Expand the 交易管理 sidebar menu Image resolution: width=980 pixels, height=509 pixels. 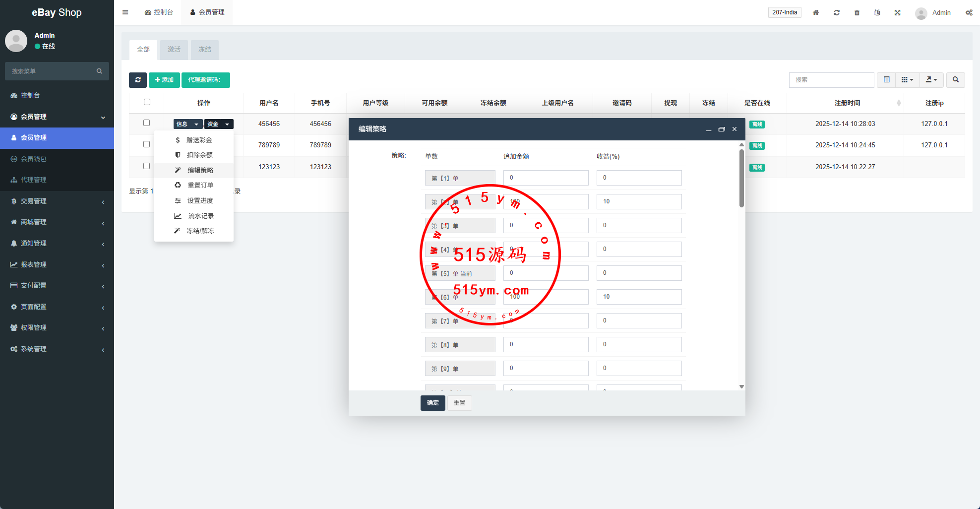tap(57, 201)
